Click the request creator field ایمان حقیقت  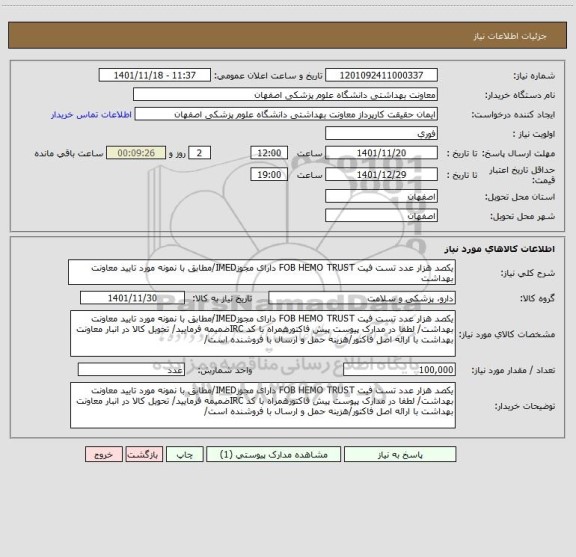tap(286, 114)
